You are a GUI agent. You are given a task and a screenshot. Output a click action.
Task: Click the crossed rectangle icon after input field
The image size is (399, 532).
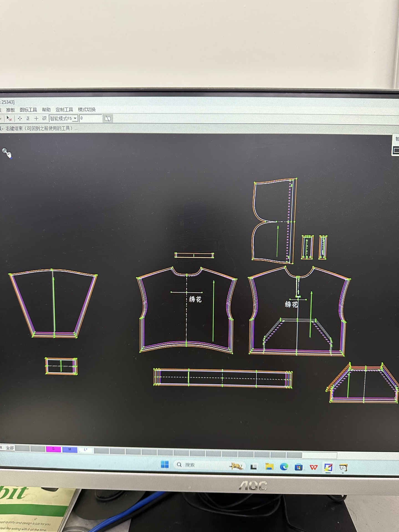click(108, 119)
